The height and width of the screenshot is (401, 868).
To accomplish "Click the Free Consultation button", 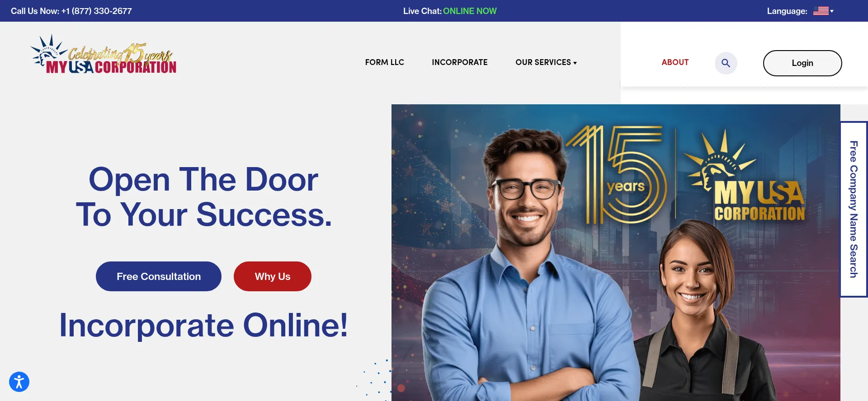I will point(159,276).
